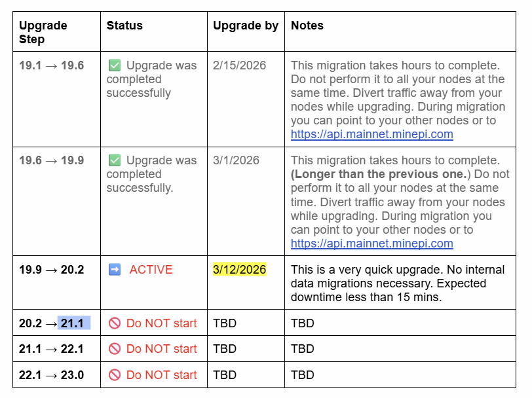
Task: Click the Upgrade by column header
Action: point(246,26)
